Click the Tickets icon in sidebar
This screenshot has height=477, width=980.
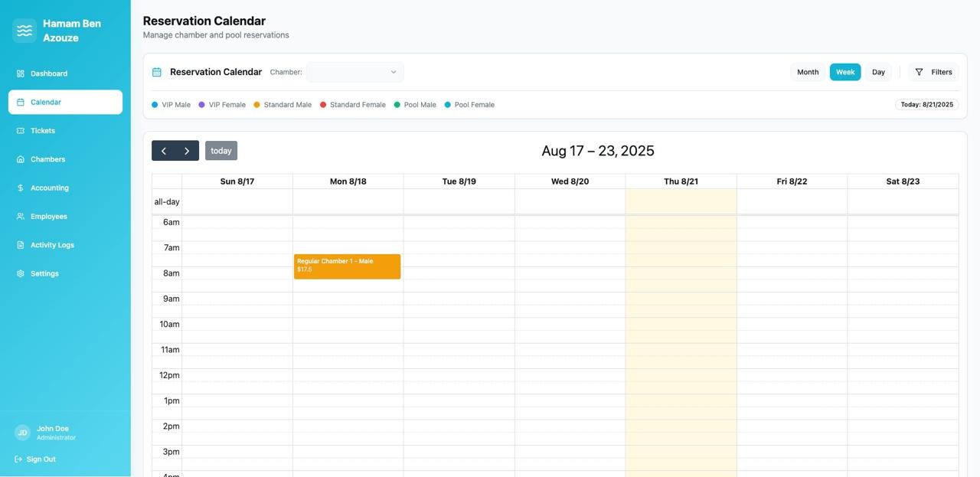(21, 131)
